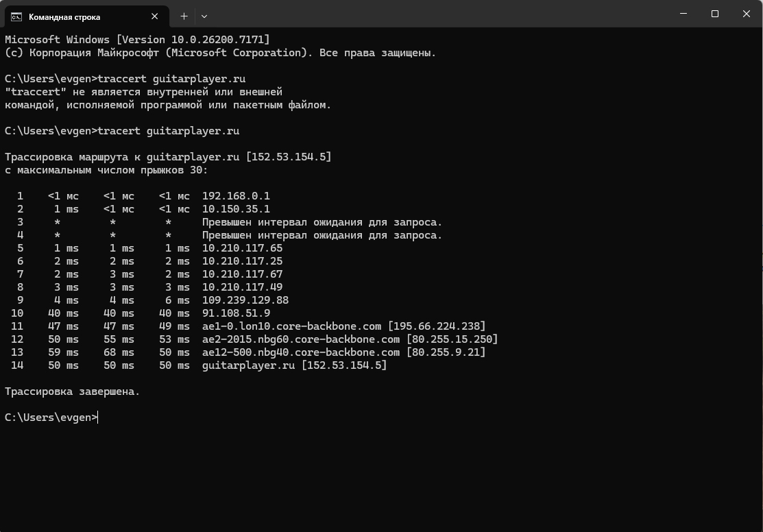Minimize the terminal window

[683, 14]
